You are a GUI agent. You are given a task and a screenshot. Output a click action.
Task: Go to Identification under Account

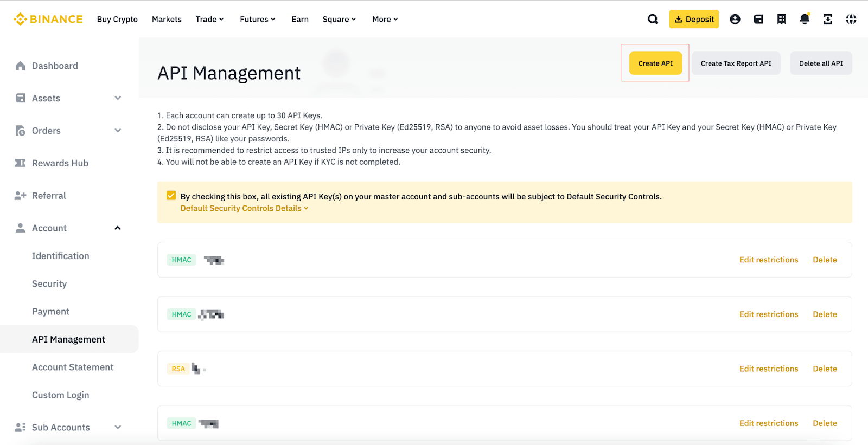(61, 256)
